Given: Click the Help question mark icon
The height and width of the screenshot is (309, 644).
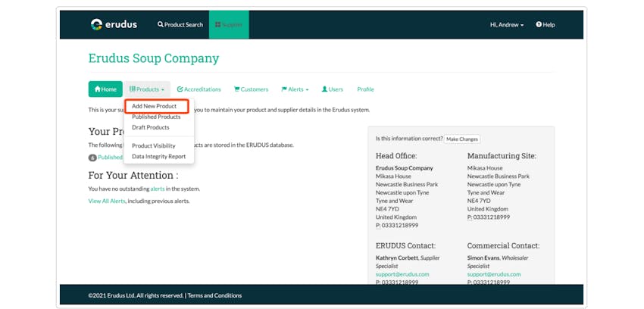Looking at the screenshot, I should [x=539, y=25].
